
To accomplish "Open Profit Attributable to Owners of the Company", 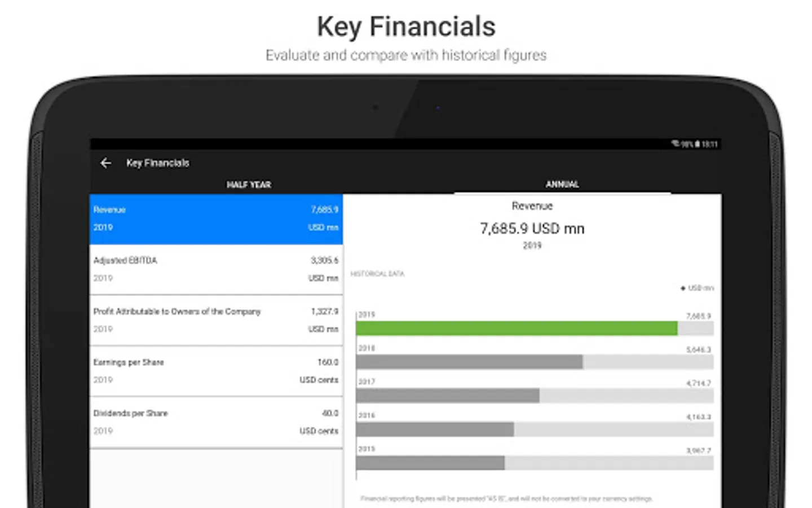I will pos(216,321).
